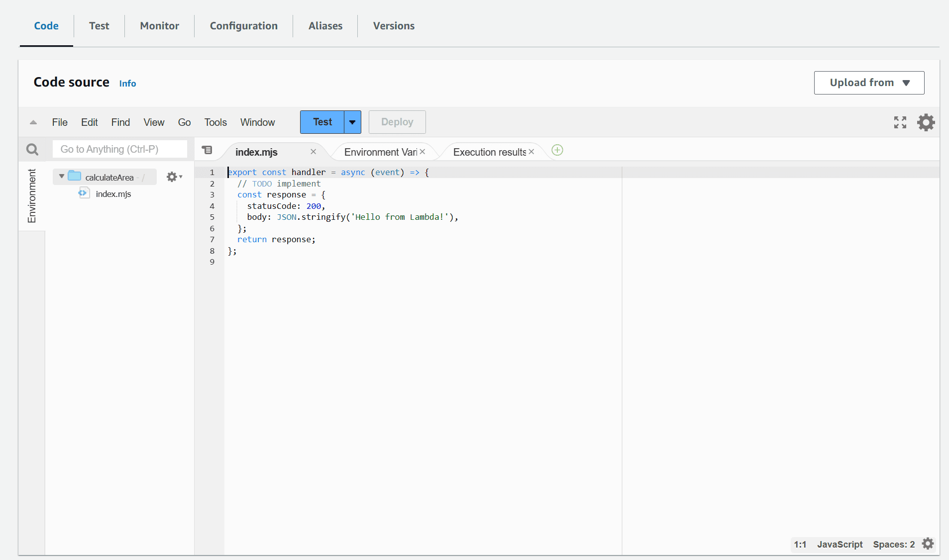Toggle fullscreen editor mode icon
Image resolution: width=949 pixels, height=560 pixels.
(x=900, y=122)
